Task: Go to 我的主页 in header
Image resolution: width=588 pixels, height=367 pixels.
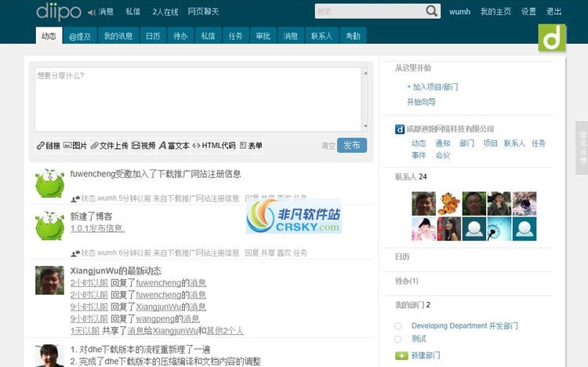Action: (495, 12)
